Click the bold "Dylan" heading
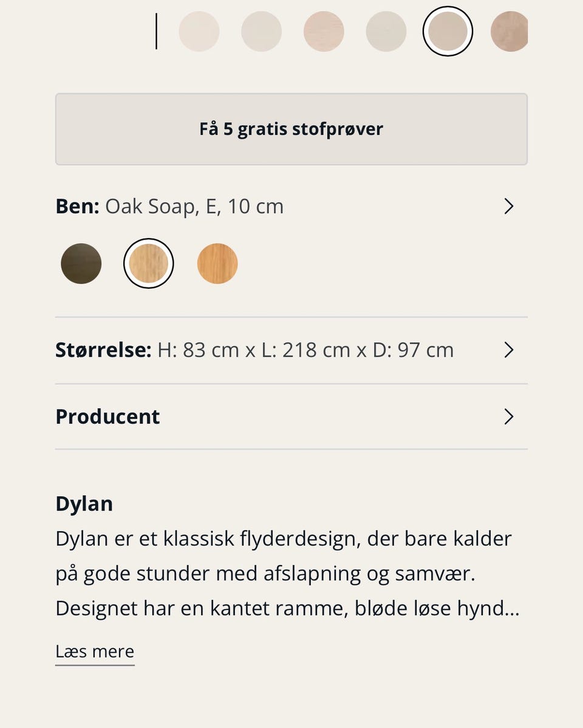The image size is (583, 728). click(x=84, y=504)
